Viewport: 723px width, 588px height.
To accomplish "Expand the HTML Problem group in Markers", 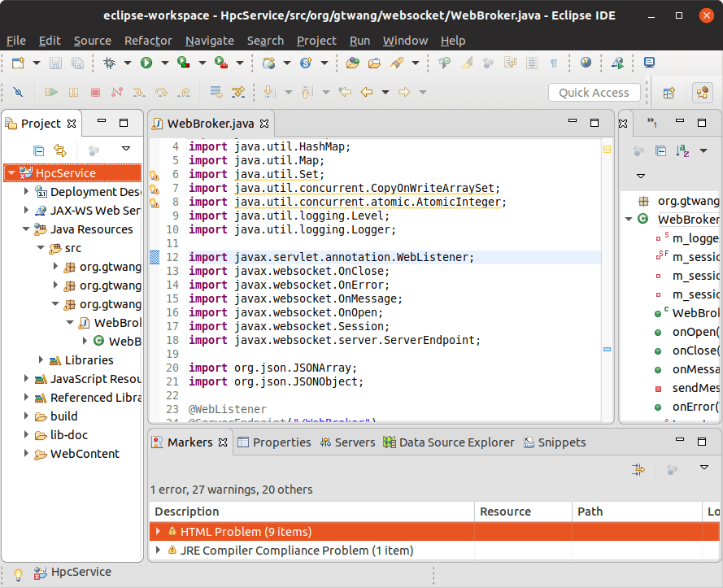I will (x=158, y=530).
